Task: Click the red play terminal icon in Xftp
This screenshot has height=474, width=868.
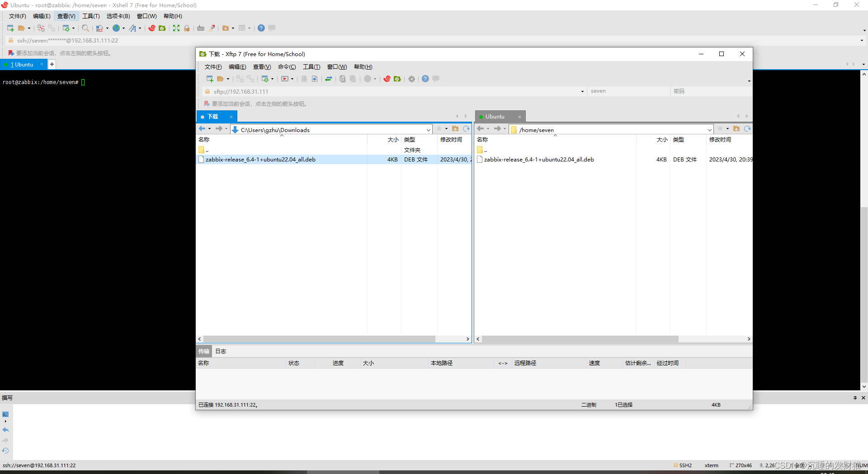Action: click(x=285, y=79)
